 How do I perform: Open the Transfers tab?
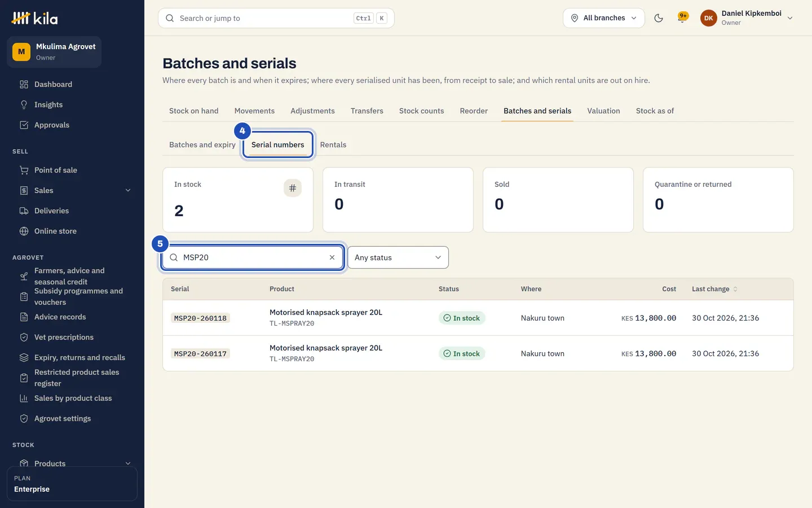pyautogui.click(x=367, y=111)
